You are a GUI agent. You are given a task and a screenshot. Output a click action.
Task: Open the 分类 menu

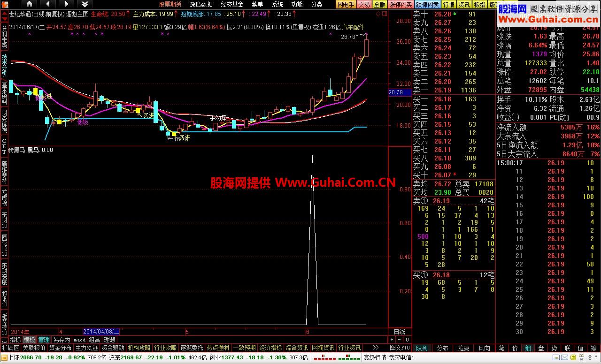(316, 4)
